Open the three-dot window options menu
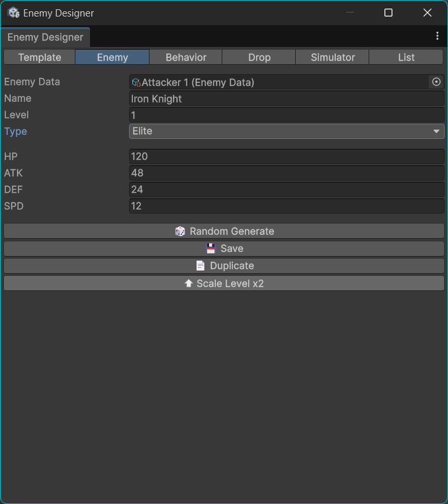 [x=437, y=36]
